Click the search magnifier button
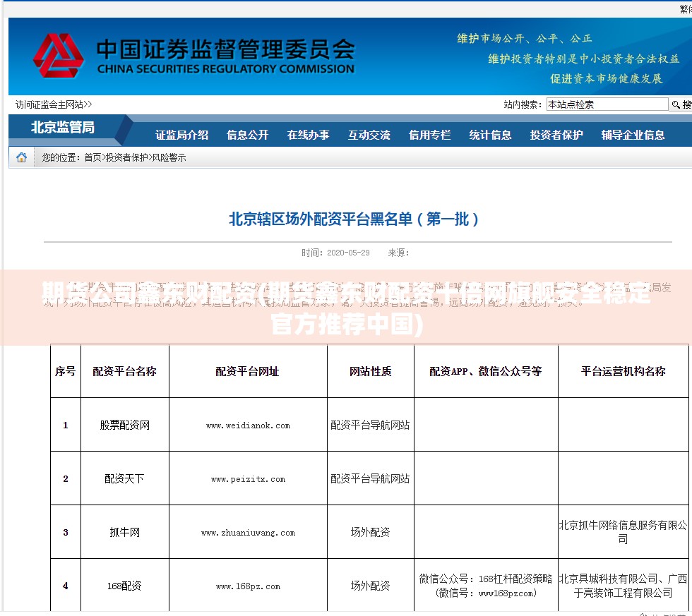The image size is (692, 616). coord(681,104)
